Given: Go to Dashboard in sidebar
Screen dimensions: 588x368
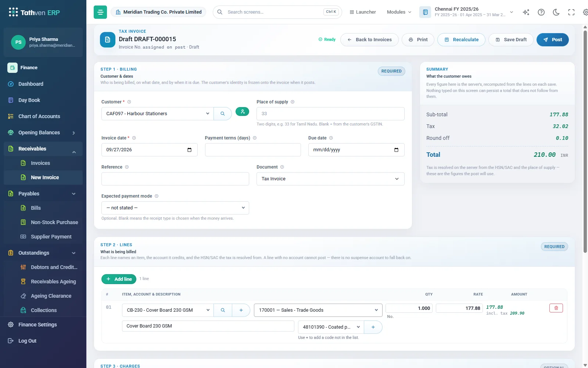Looking at the screenshot, I should click(43, 84).
